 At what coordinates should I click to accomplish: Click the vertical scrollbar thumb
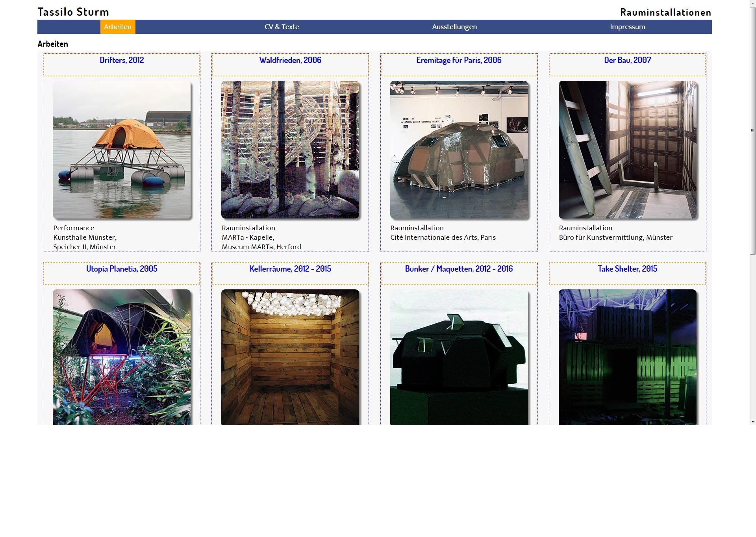[752, 131]
